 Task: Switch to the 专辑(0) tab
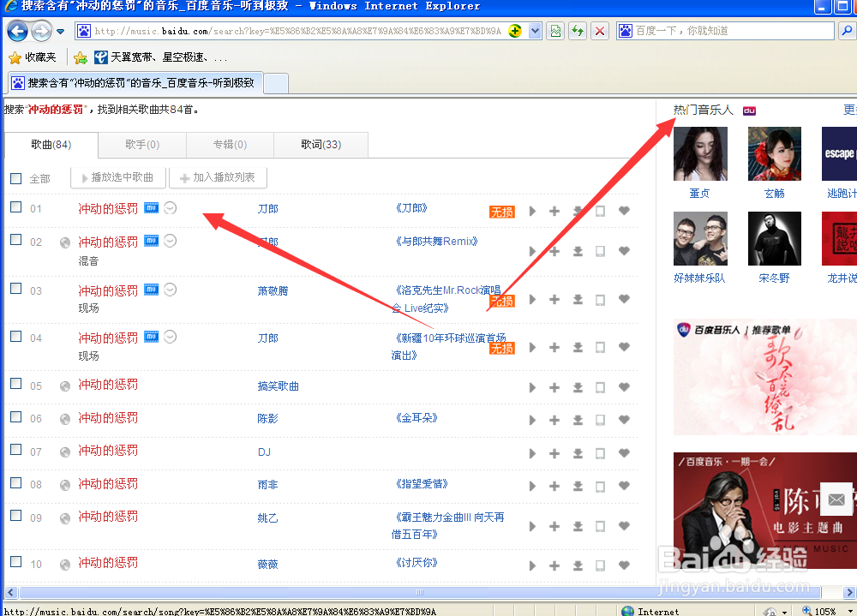click(x=230, y=145)
